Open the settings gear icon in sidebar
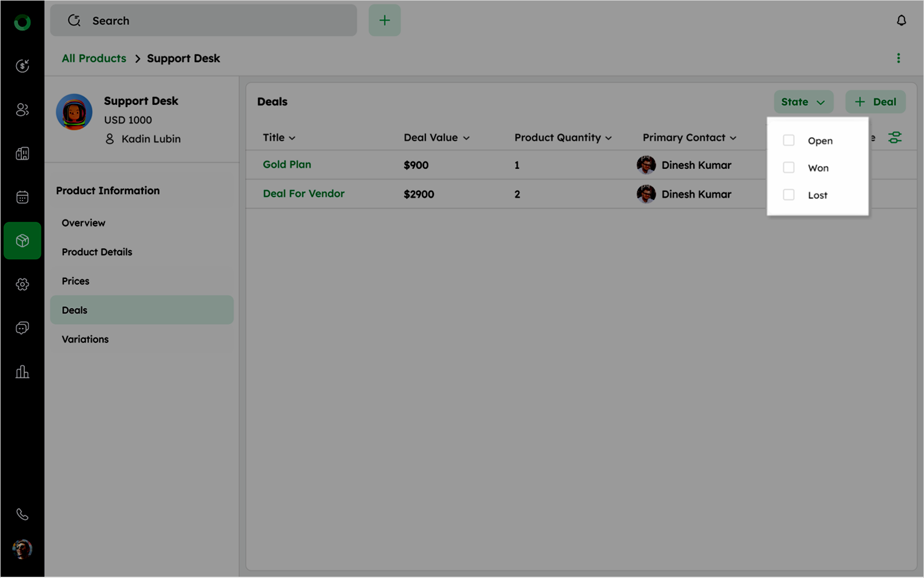 tap(22, 284)
